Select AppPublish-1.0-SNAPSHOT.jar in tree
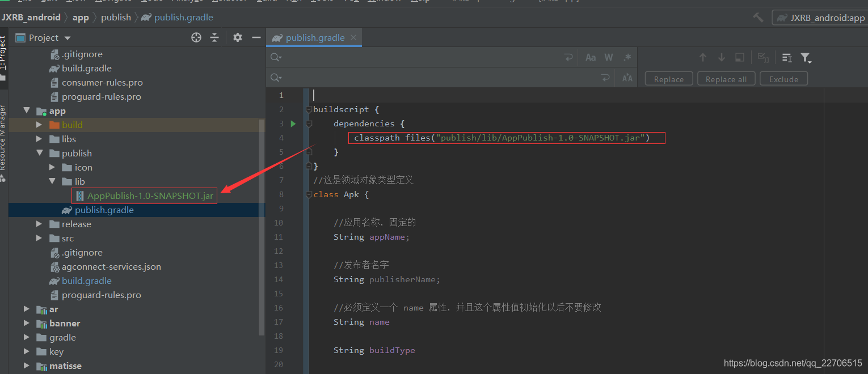This screenshot has height=374, width=868. 150,196
